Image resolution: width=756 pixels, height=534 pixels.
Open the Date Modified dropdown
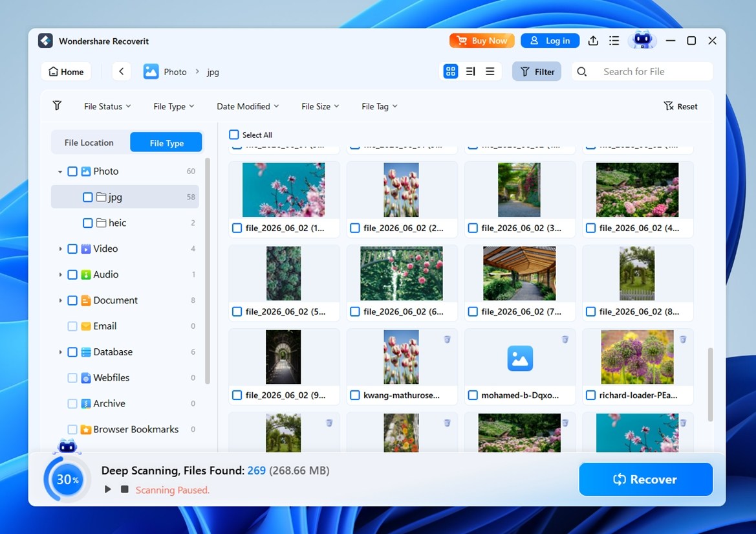tap(248, 106)
